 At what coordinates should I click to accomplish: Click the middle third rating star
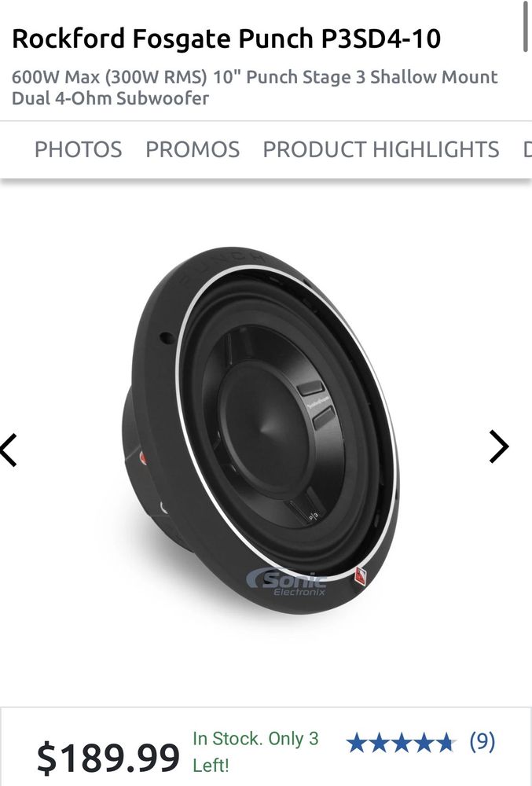(402, 743)
